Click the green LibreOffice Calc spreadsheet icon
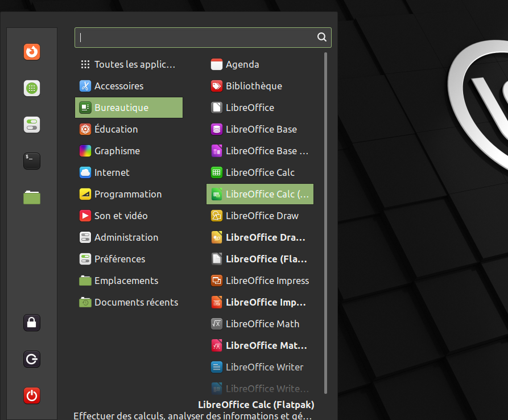 (x=216, y=172)
